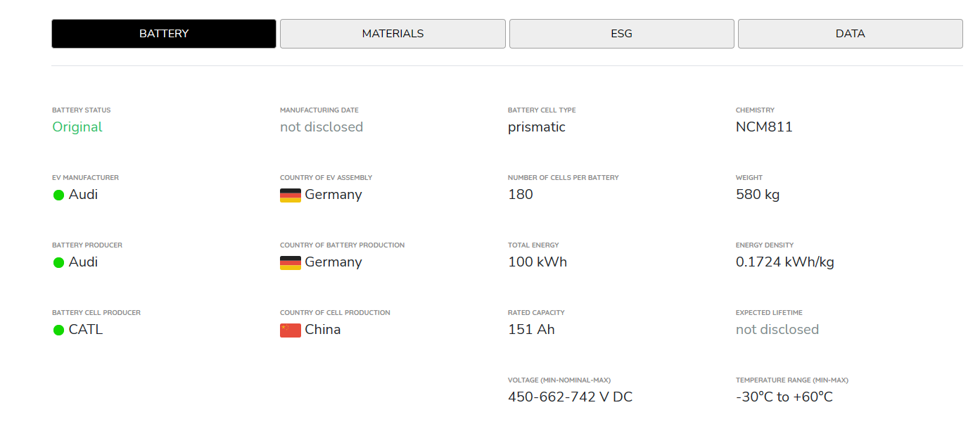Click the green status dot next to CATL

[x=59, y=330]
